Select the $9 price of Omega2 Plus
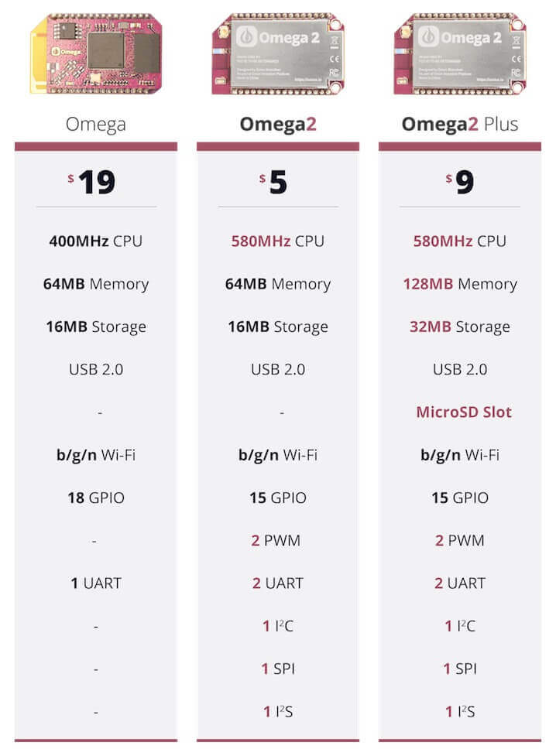This screenshot has height=756, width=556. click(460, 183)
